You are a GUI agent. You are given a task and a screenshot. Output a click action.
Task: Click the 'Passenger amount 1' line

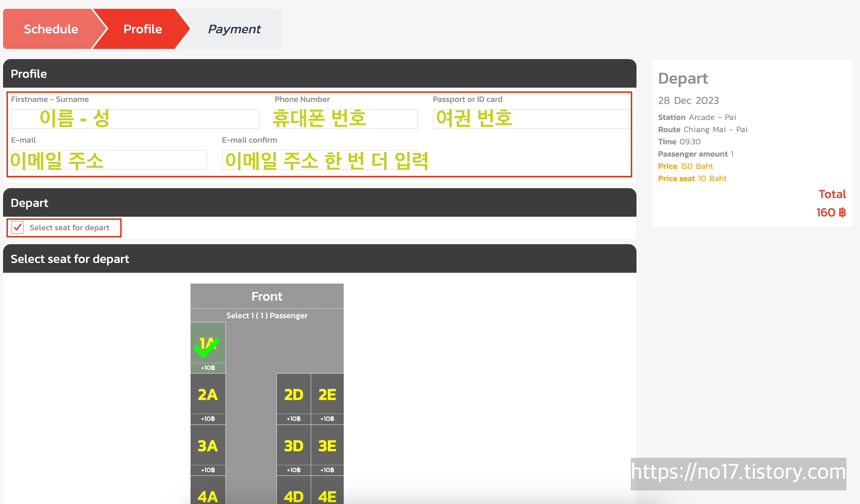click(696, 154)
